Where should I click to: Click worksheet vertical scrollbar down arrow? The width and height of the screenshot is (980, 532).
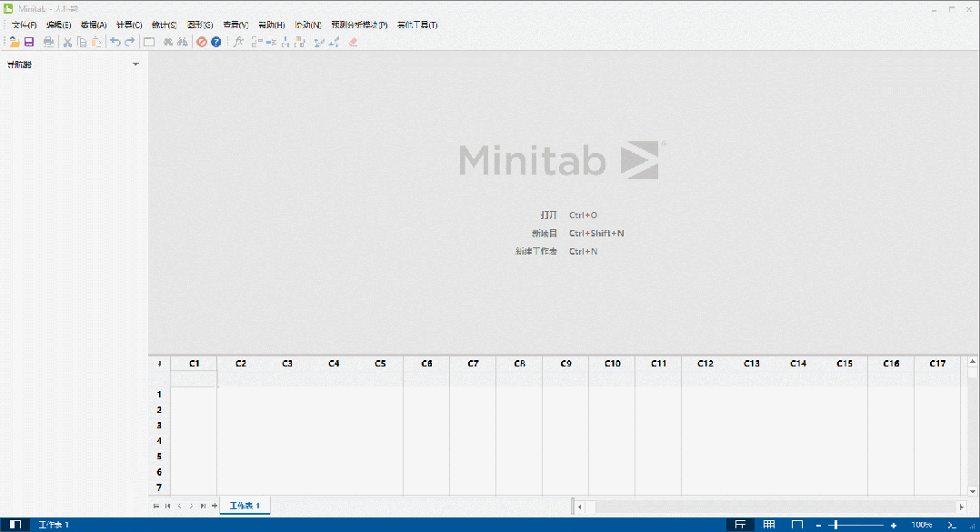click(973, 491)
